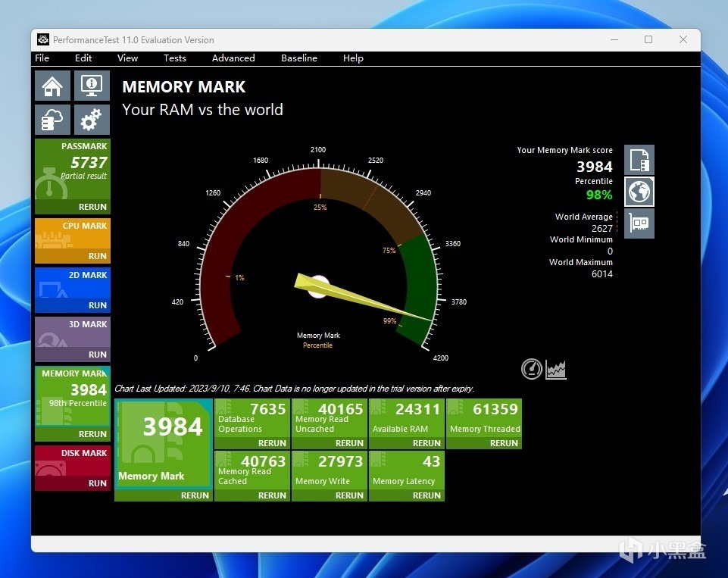The image size is (728, 578).
Task: Open the Help menu
Action: click(x=353, y=58)
